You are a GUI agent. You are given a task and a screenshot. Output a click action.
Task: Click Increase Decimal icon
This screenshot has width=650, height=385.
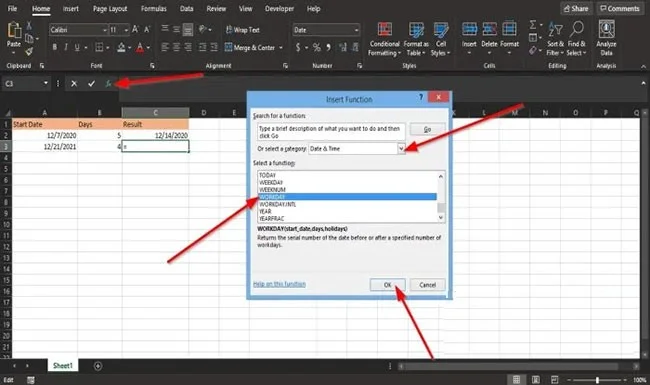tap(342, 48)
